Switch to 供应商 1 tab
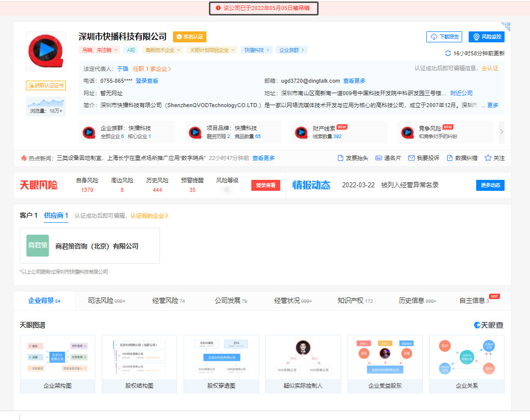This screenshot has height=420, width=530. click(x=56, y=215)
